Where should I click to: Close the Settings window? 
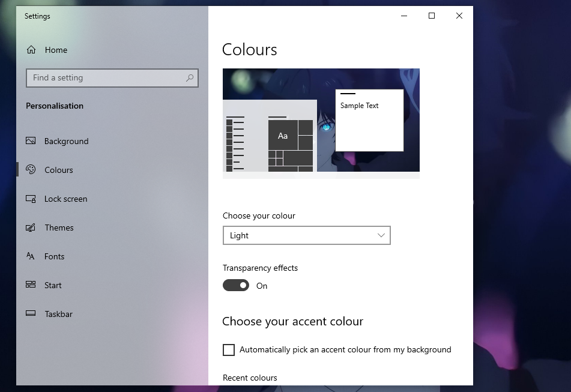click(x=459, y=16)
